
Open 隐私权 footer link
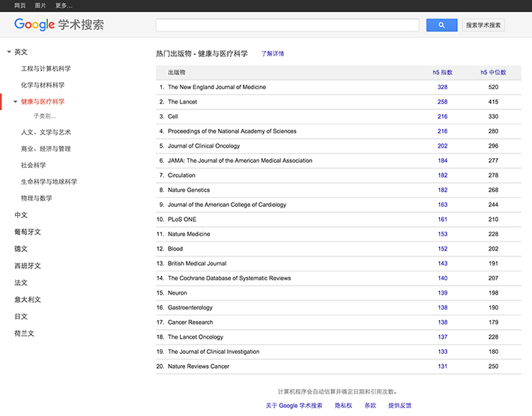click(x=343, y=406)
